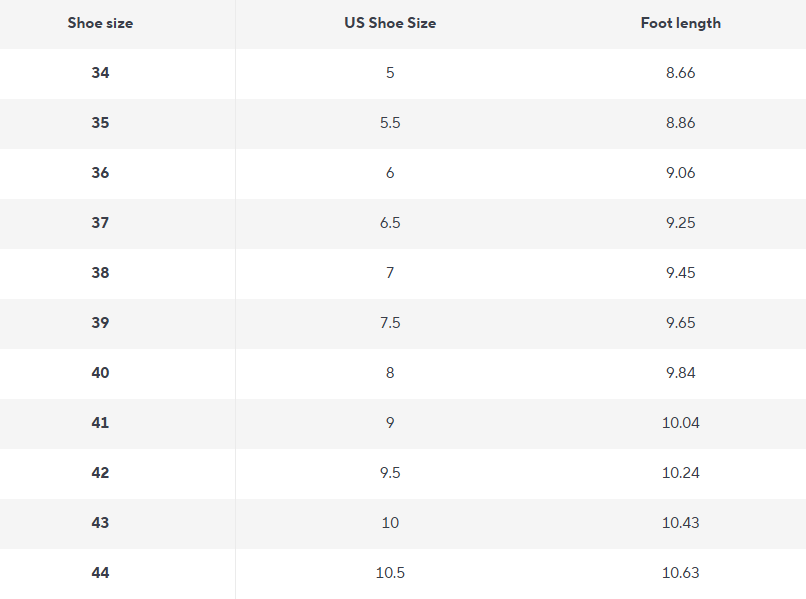This screenshot has width=806, height=599.
Task: Select shoe size 40 row label
Action: pos(100,373)
